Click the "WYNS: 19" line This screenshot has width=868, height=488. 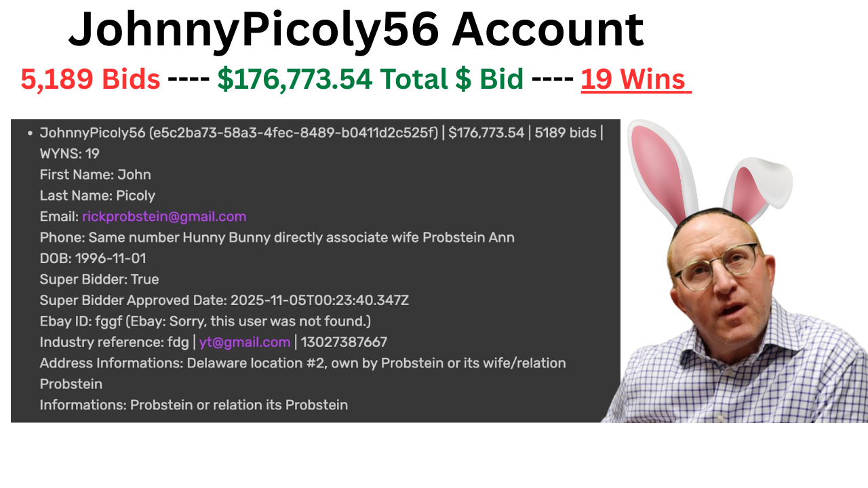[70, 154]
